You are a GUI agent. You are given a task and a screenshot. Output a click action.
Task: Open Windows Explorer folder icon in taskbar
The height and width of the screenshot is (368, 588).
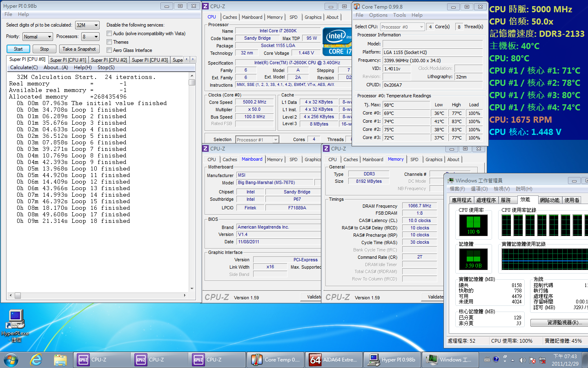pyautogui.click(x=60, y=360)
